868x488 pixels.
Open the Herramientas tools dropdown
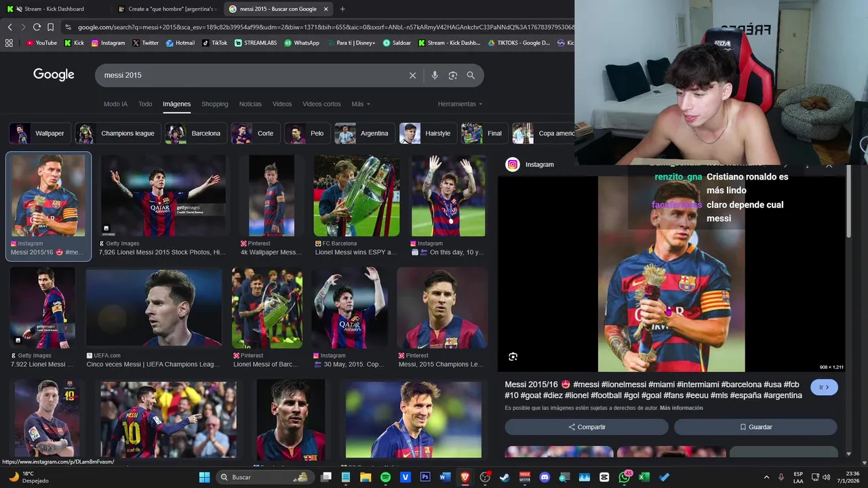tap(460, 104)
